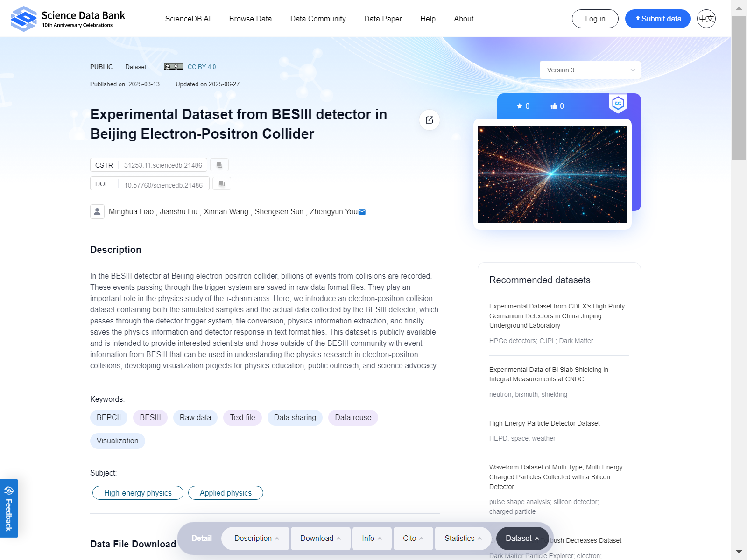The image size is (747, 560).
Task: Click the DOI value 10.57760/sciencedb.21486
Action: coord(163,185)
